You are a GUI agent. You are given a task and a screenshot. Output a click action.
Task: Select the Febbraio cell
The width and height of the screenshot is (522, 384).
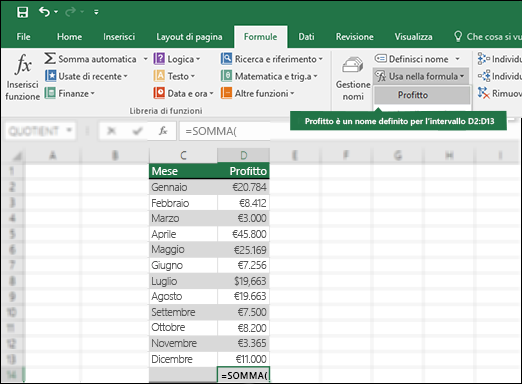tap(183, 203)
